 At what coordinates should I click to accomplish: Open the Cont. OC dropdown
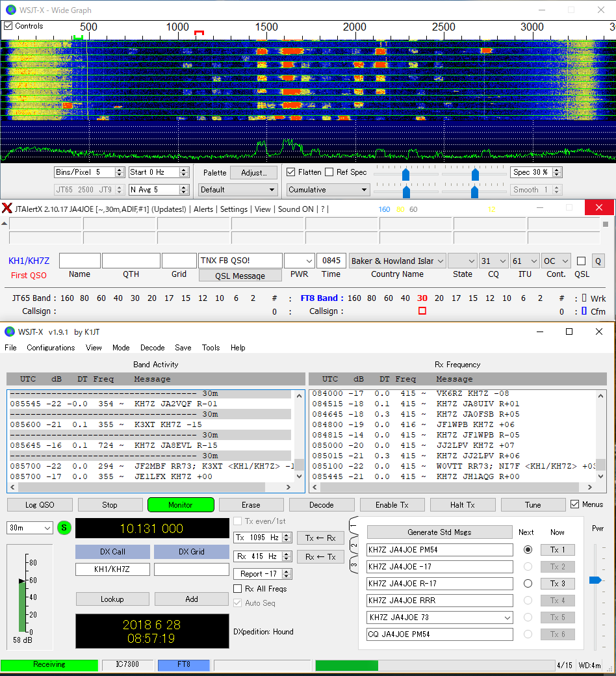point(556,261)
